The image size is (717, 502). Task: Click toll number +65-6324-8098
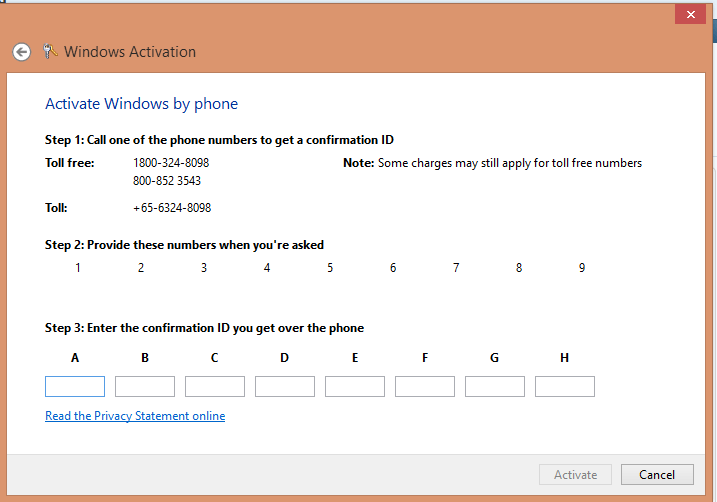pos(172,208)
